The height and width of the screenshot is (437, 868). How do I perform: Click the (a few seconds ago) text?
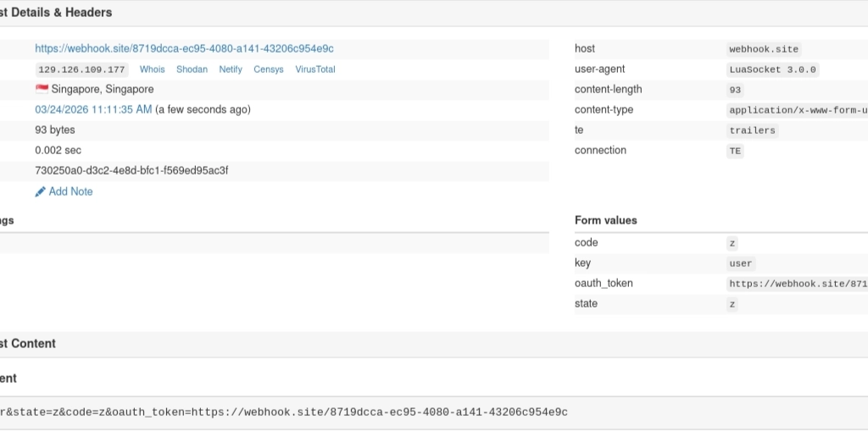click(203, 109)
